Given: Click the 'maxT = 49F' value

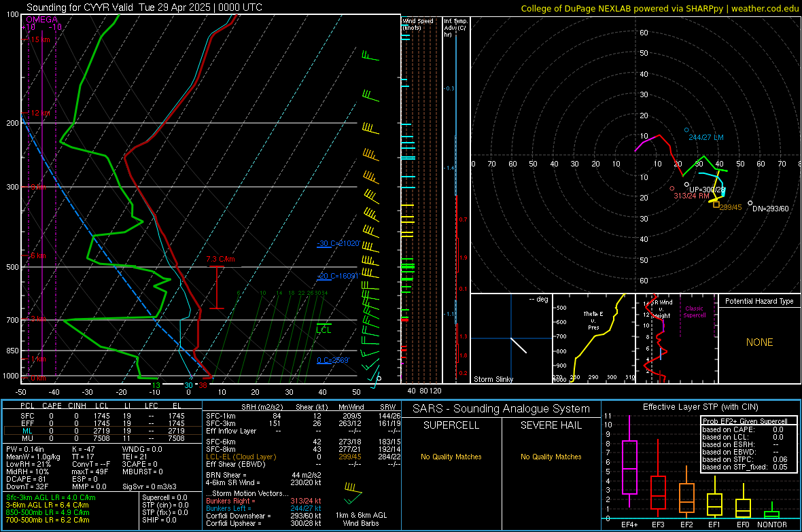Looking at the screenshot, I should [x=90, y=472].
